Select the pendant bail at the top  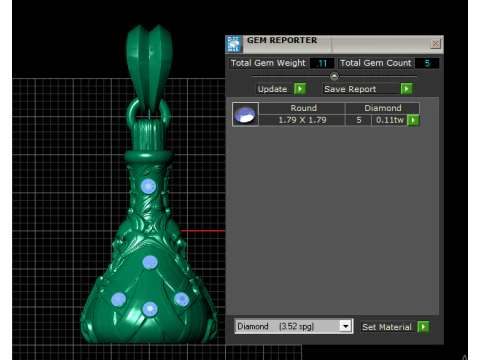[x=149, y=68]
